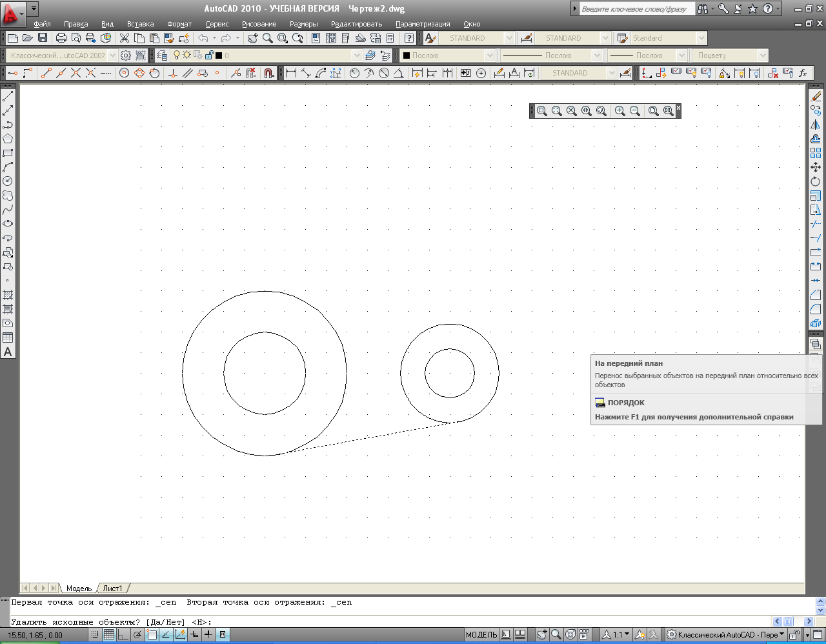Click the Cut scissors icon
Screen dimensions: 826x644
tap(125, 38)
